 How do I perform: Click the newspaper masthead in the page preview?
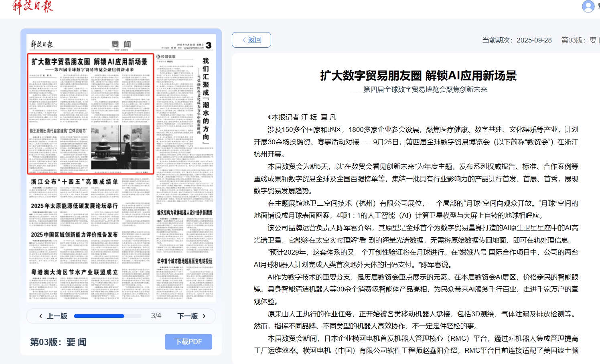42,44
